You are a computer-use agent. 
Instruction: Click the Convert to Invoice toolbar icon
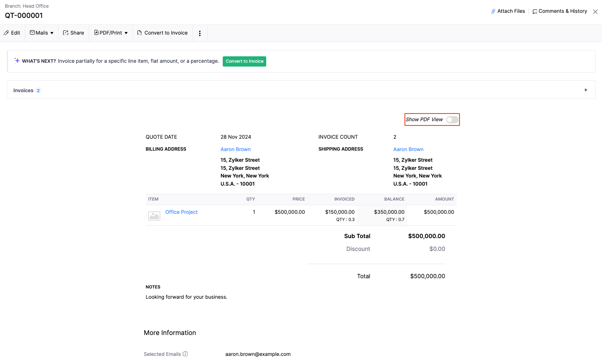(x=139, y=32)
